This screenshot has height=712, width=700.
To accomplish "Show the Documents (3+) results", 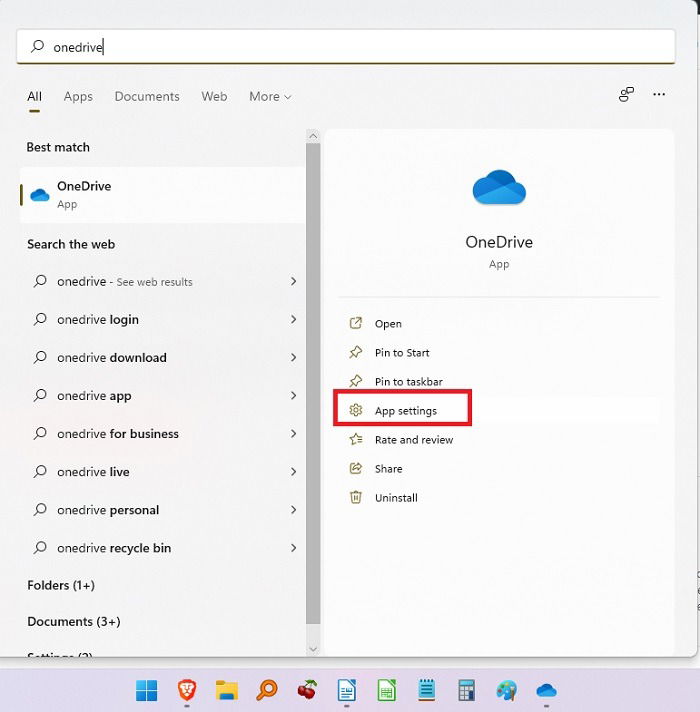I will [74, 621].
